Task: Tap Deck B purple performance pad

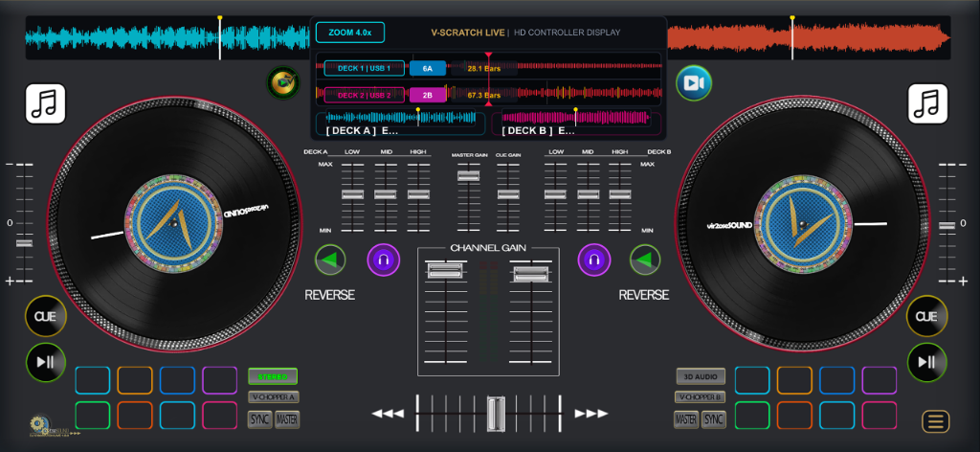Action: point(880,380)
